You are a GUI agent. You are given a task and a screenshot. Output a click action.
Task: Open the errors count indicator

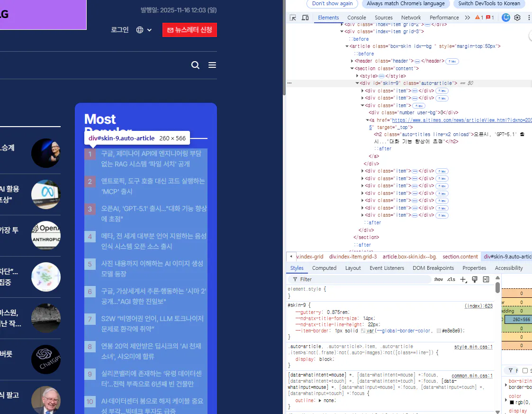[490, 18]
